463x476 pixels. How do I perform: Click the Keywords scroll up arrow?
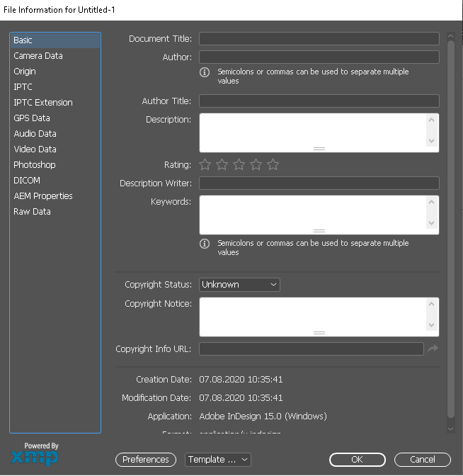pyautogui.click(x=431, y=202)
